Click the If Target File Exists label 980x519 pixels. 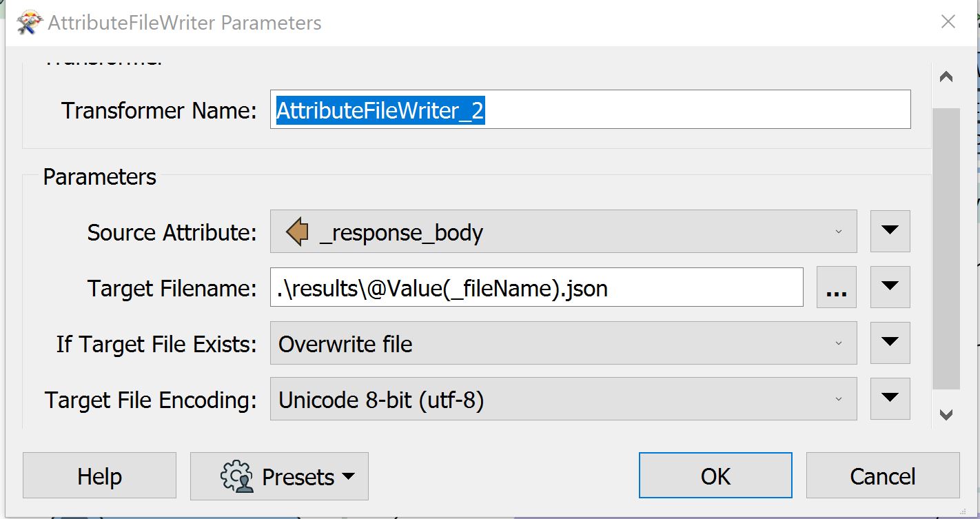point(157,344)
